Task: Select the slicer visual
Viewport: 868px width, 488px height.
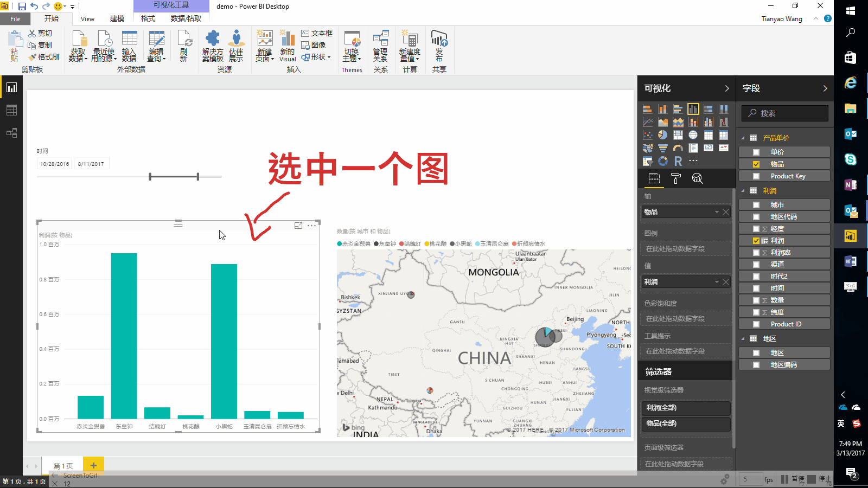Action: click(x=647, y=161)
